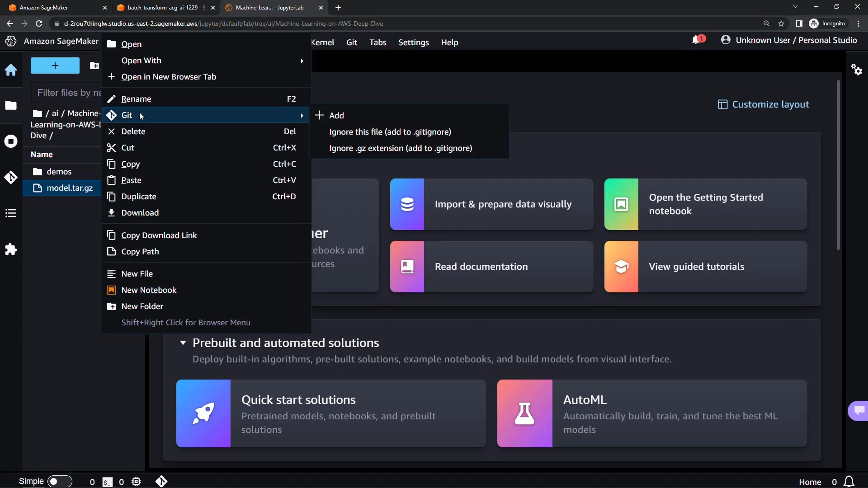This screenshot has height=488, width=868.
Task: Select Copy Download Link menu entry
Action: (159, 235)
